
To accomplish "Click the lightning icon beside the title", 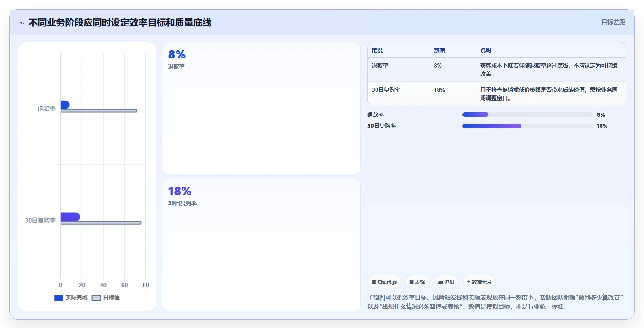I will (21, 23).
